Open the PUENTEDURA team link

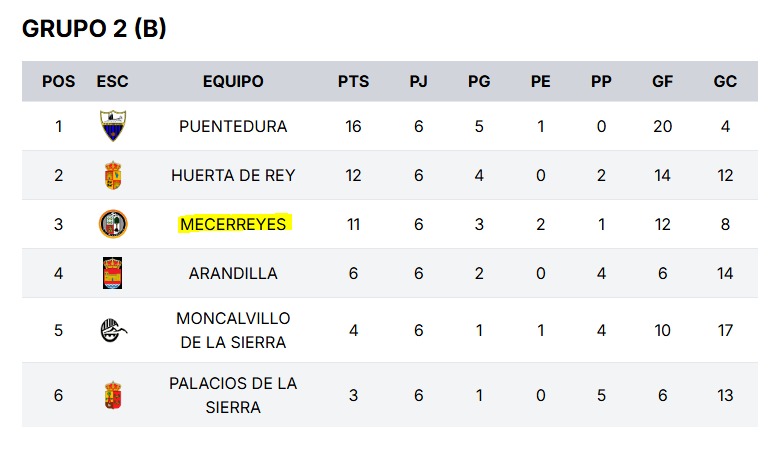[x=233, y=126]
